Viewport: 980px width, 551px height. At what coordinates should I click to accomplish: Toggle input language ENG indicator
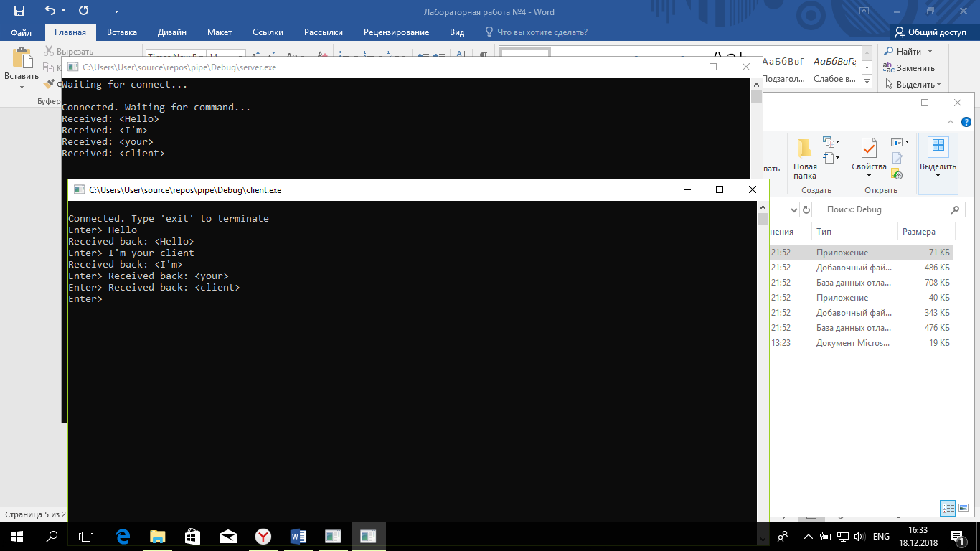tap(881, 537)
